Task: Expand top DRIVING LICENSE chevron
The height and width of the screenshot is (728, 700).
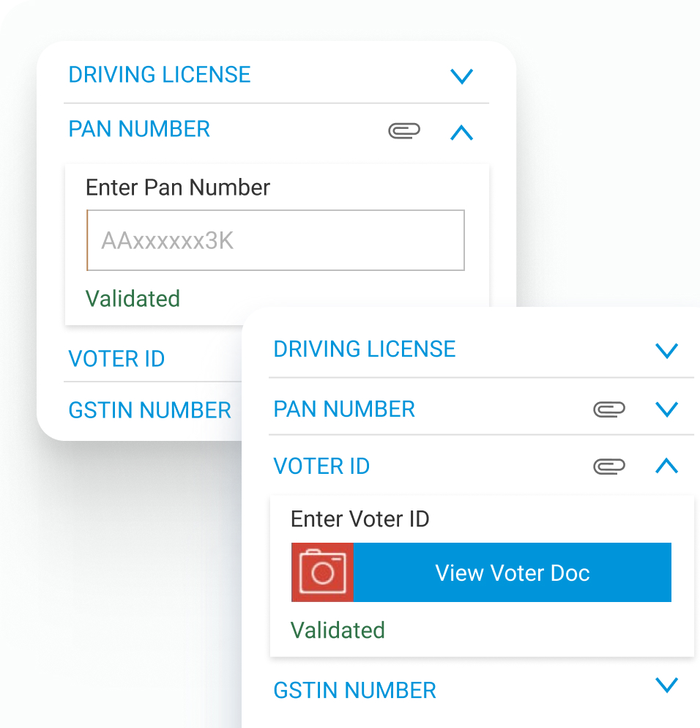Action: pyautogui.click(x=462, y=76)
